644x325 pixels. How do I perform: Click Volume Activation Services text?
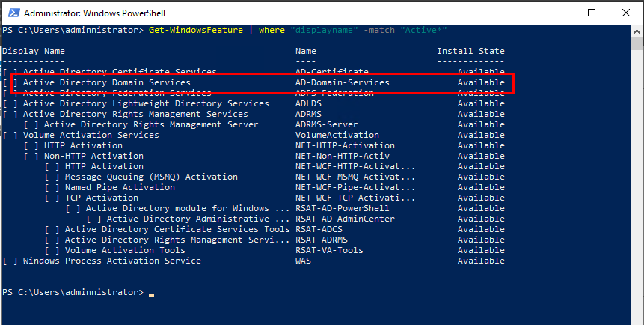click(x=91, y=135)
